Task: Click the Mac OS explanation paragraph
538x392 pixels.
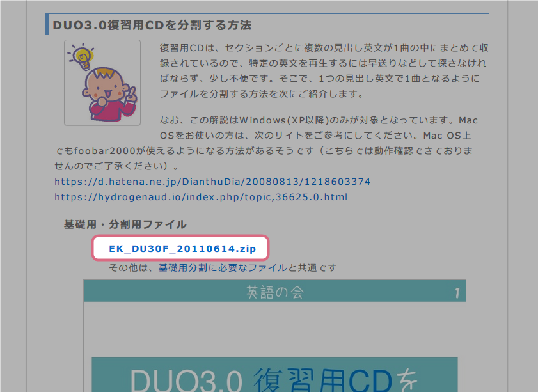Action: pos(269,141)
